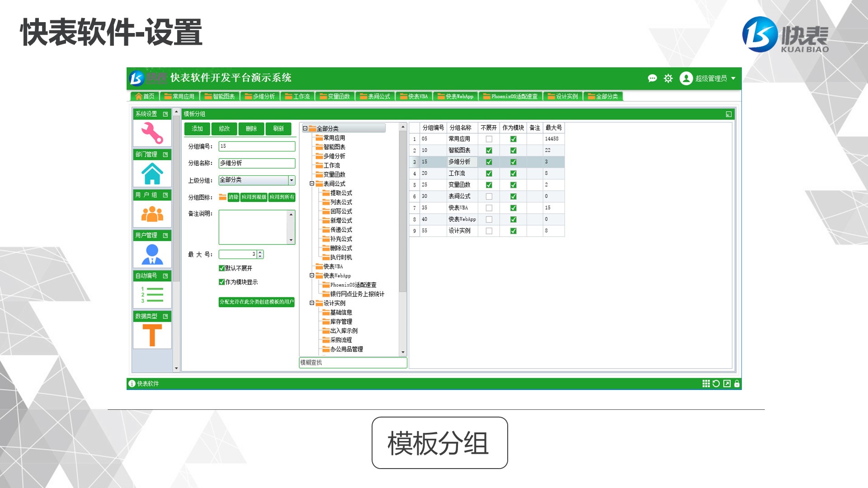Uncheck 不展开 for 智能图表 row
Viewport: 868px width, 488px height.
[489, 150]
